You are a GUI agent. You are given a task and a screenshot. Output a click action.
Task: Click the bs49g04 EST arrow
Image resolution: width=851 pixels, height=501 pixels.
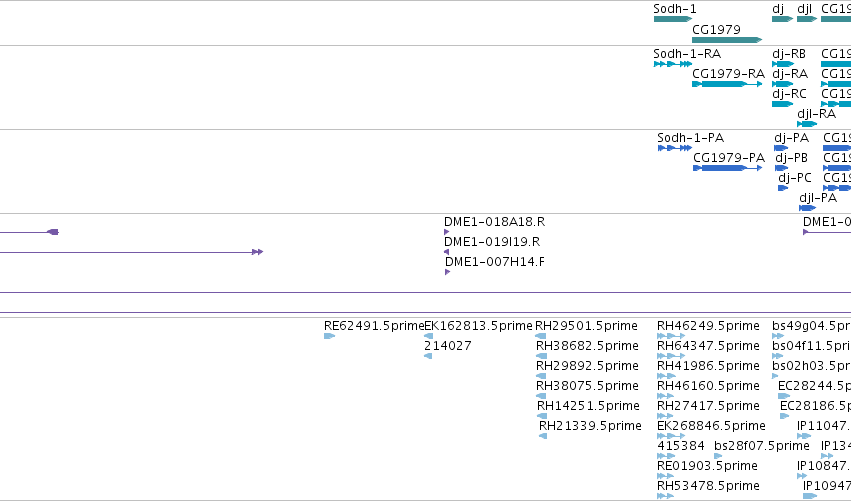[x=778, y=337]
